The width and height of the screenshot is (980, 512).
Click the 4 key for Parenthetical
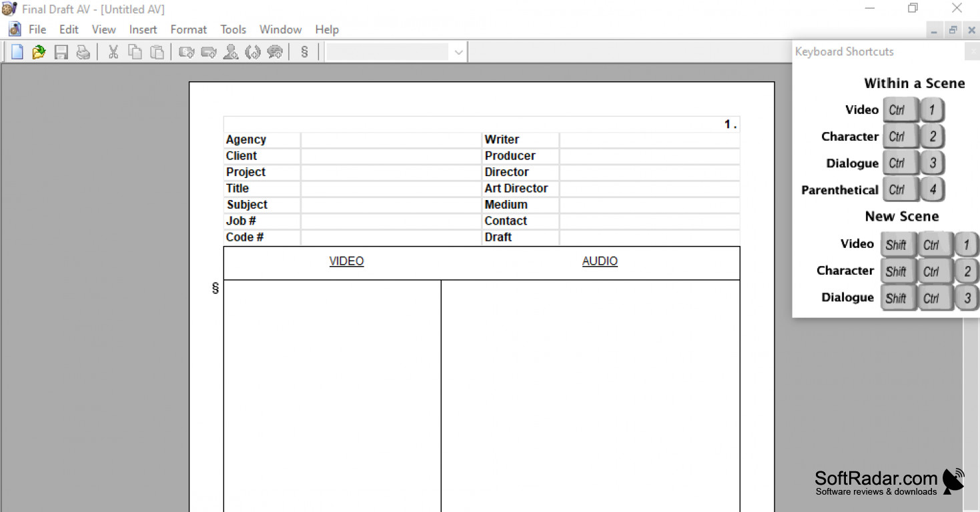point(932,190)
